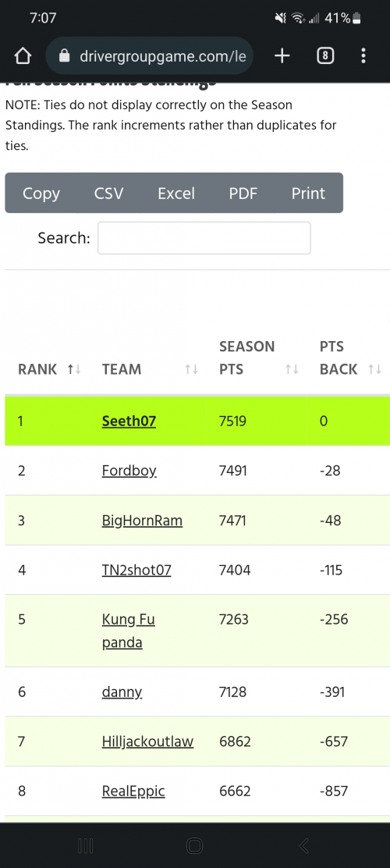Image resolution: width=390 pixels, height=868 pixels.
Task: Open the browser three-dot menu
Action: tap(363, 56)
